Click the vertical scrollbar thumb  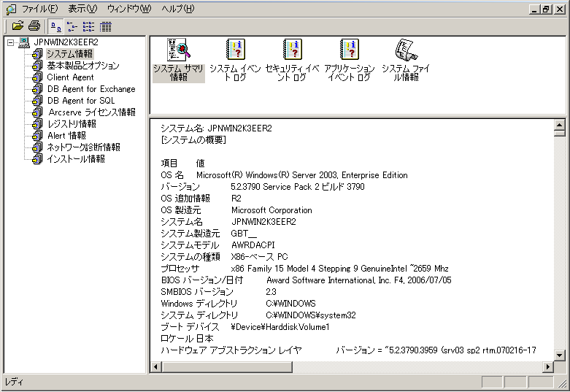[560, 133]
